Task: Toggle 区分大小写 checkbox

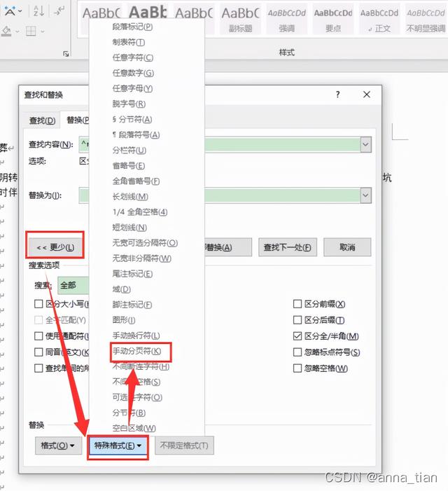Action: (x=38, y=304)
